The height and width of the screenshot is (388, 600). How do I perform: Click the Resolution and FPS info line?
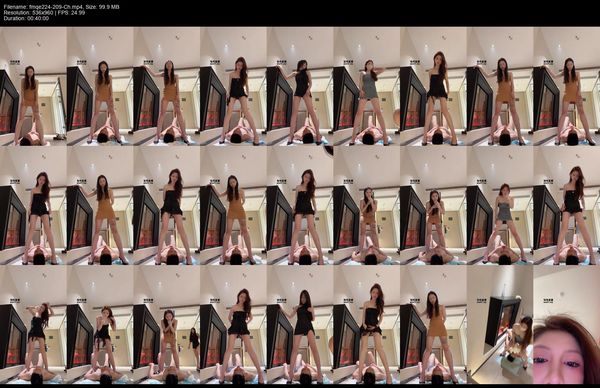coord(44,13)
